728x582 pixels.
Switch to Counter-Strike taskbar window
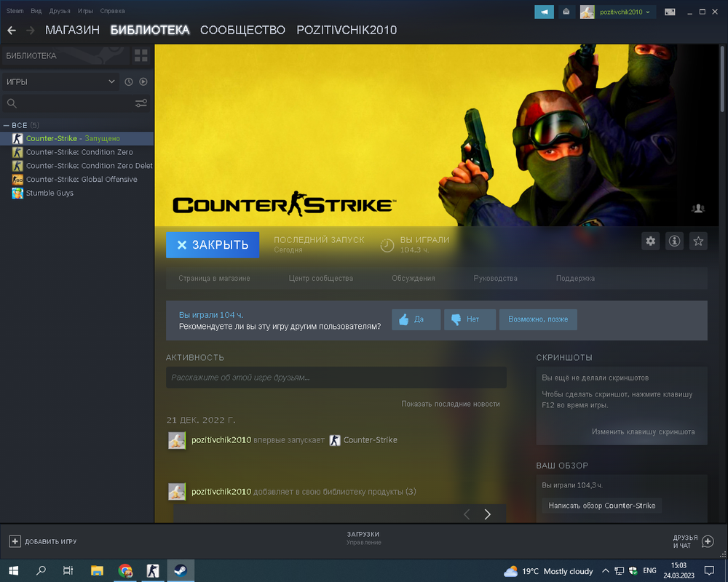[x=153, y=570]
